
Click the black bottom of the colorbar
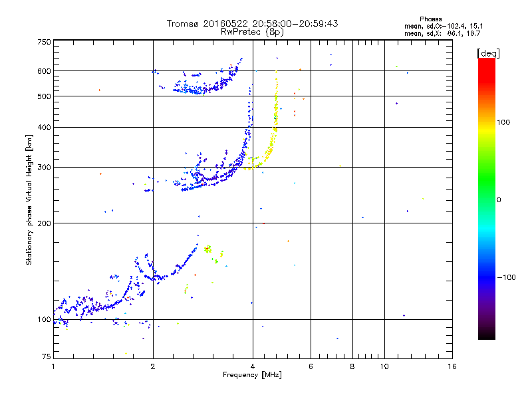[487, 334]
